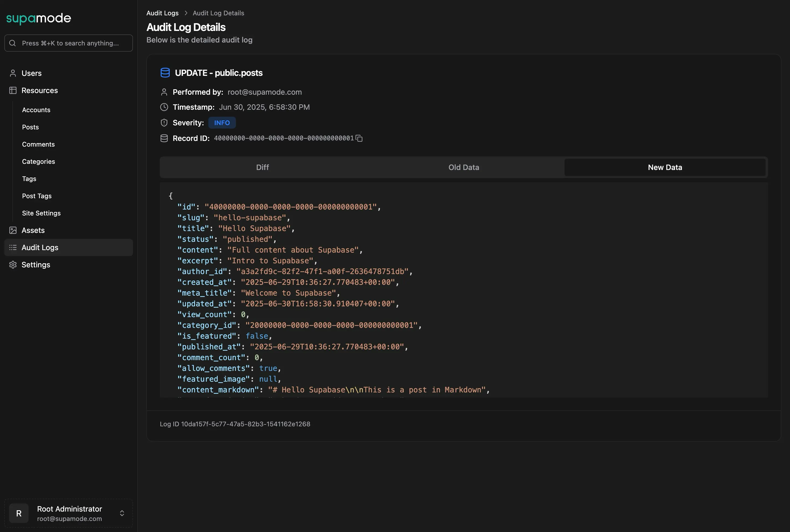
Task: Select the Users icon in the sidebar
Action: pos(13,73)
